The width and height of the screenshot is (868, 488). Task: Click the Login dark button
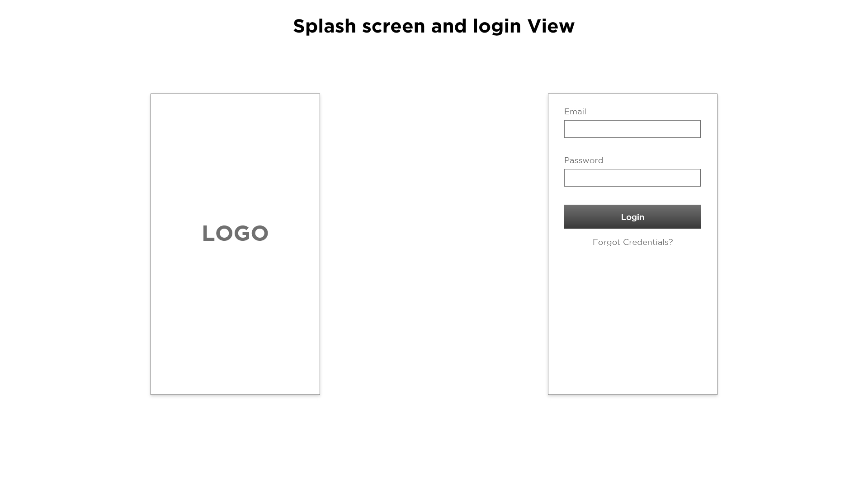[x=632, y=216]
